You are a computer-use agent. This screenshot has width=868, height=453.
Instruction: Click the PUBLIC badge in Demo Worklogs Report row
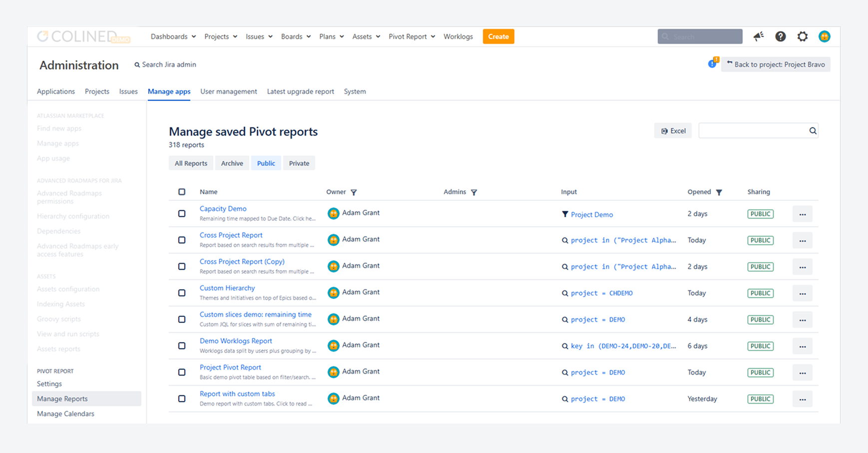[x=761, y=346]
